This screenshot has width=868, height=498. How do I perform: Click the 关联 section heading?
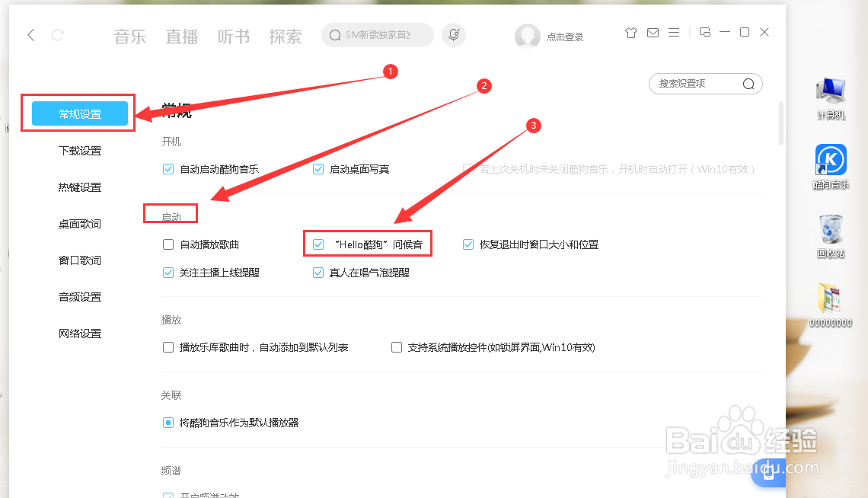point(171,395)
